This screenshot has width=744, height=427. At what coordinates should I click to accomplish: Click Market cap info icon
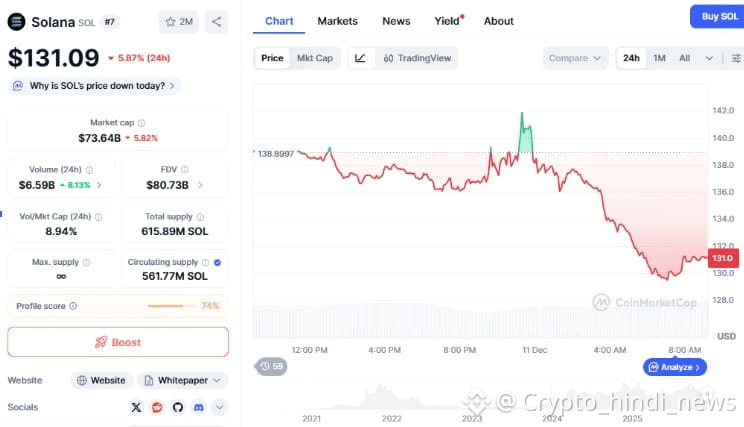point(141,123)
